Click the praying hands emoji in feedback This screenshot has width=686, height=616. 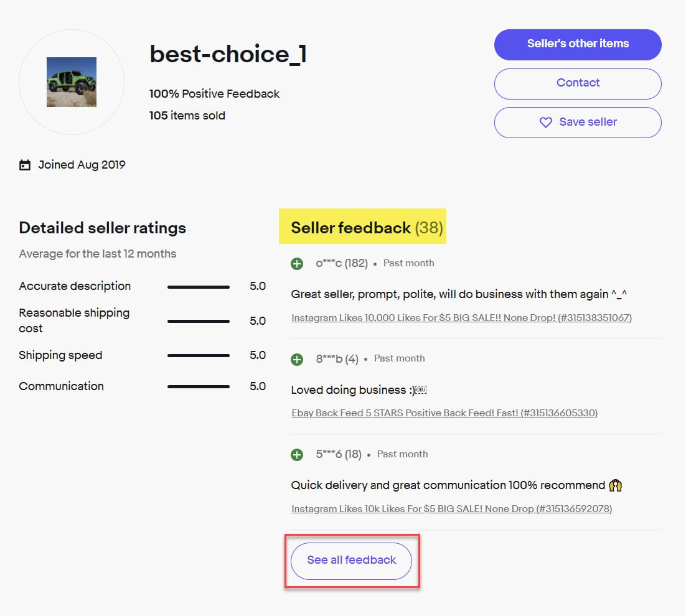(x=616, y=485)
